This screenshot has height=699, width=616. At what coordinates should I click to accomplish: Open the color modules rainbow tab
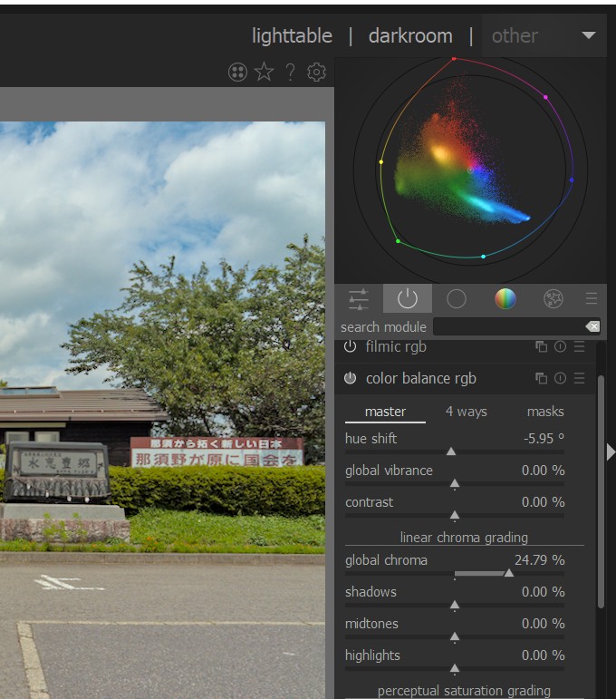coord(505,298)
